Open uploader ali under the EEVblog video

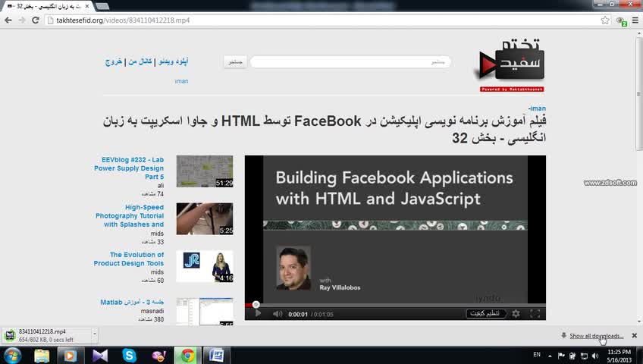tap(161, 186)
